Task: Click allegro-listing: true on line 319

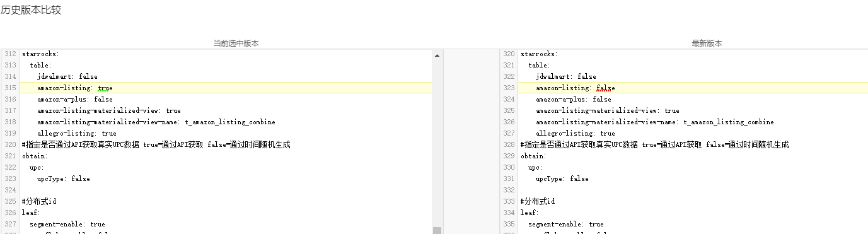Action: (x=76, y=133)
